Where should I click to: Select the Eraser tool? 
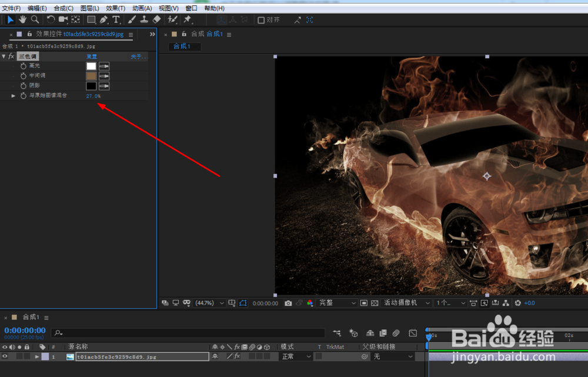(157, 19)
